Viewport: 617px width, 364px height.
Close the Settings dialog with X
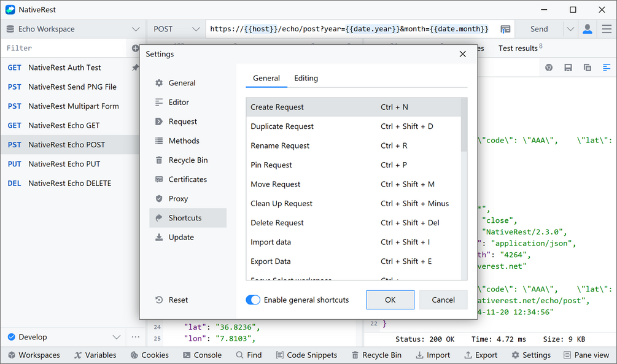[x=463, y=54]
